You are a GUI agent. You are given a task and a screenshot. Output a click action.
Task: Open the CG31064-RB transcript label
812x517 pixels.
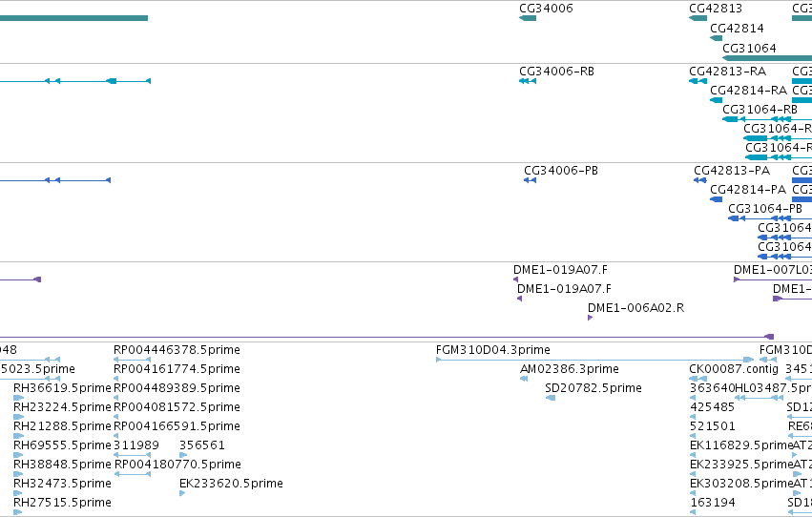click(760, 110)
